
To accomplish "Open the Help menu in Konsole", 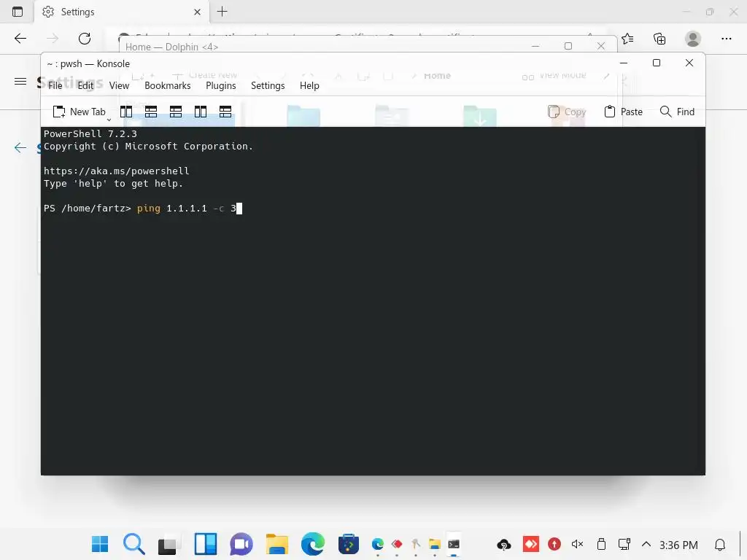I will pos(309,86).
